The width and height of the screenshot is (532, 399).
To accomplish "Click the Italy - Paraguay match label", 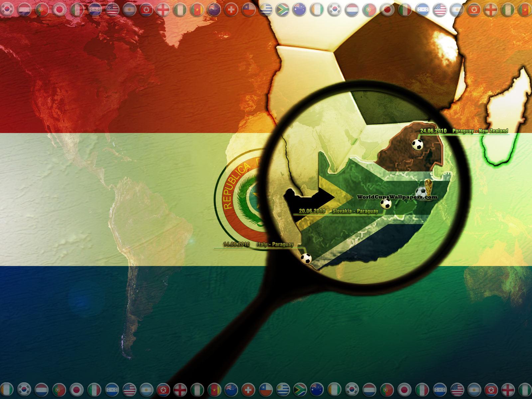I will (x=275, y=244).
